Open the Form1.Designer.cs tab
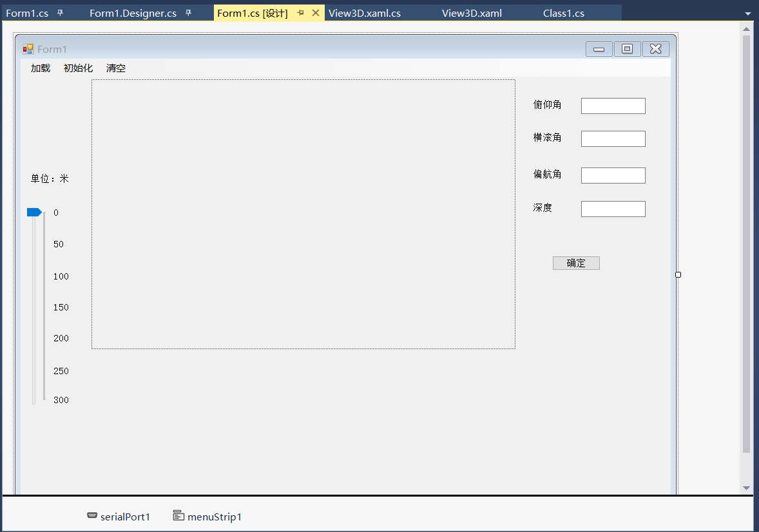The width and height of the screenshot is (759, 532). [133, 14]
